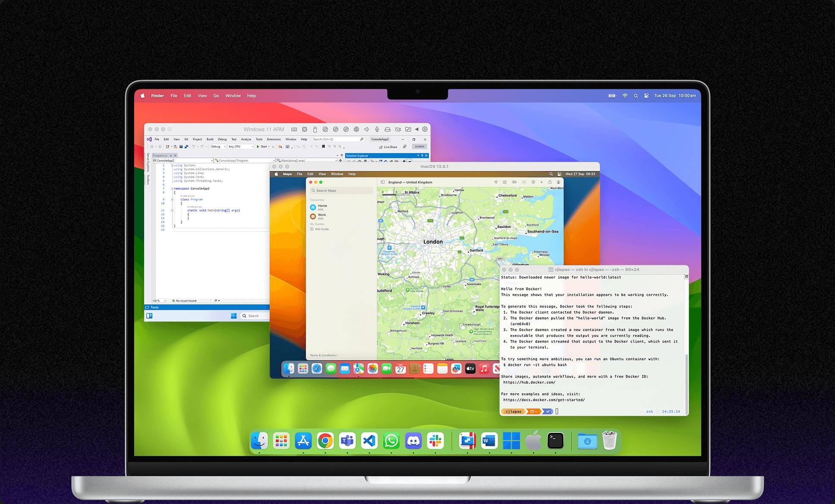Click the microphone icon in the Parallels toolbar
Screen dimensions: 835x504
(377, 129)
